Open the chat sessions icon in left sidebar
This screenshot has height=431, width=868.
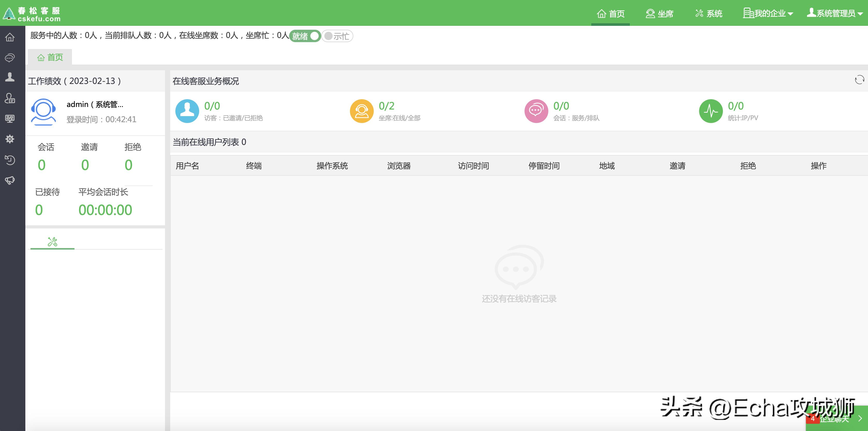[10, 58]
